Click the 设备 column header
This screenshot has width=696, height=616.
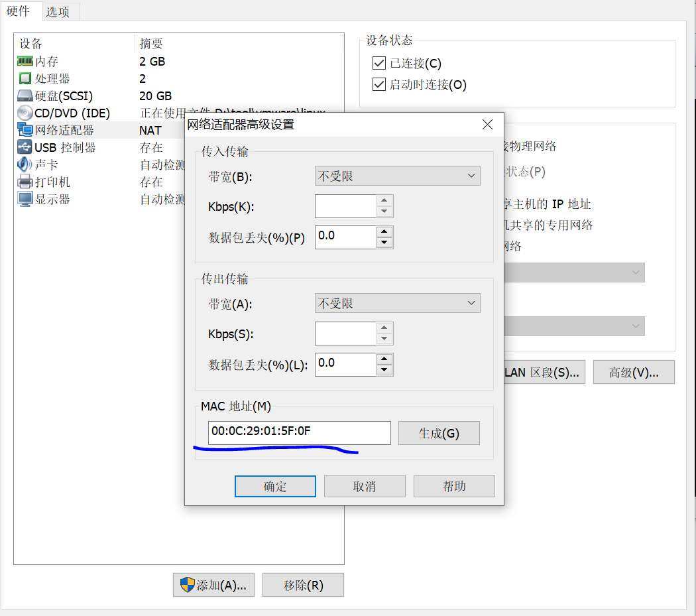74,44
